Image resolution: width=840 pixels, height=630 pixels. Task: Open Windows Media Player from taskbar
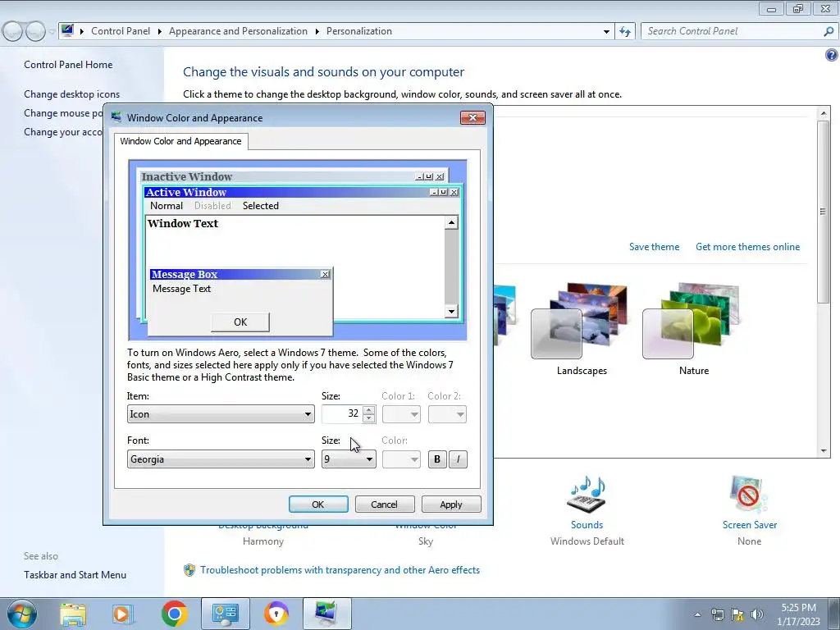pyautogui.click(x=122, y=614)
